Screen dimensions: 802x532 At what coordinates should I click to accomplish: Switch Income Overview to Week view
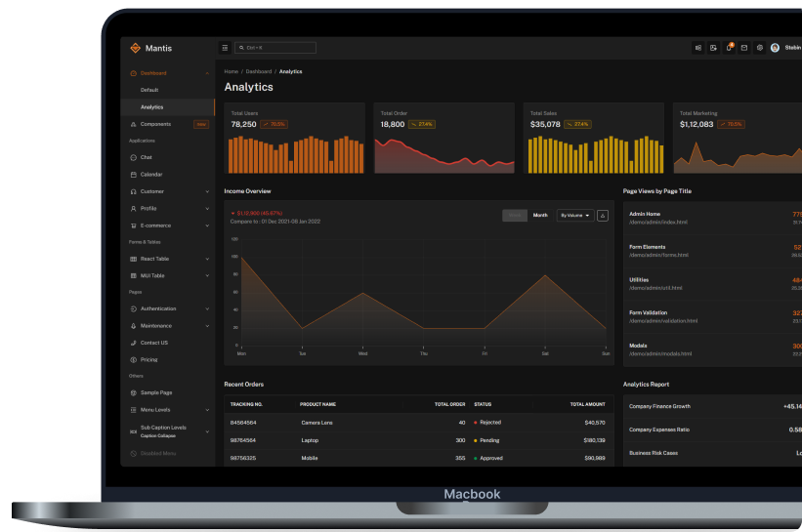pyautogui.click(x=515, y=215)
